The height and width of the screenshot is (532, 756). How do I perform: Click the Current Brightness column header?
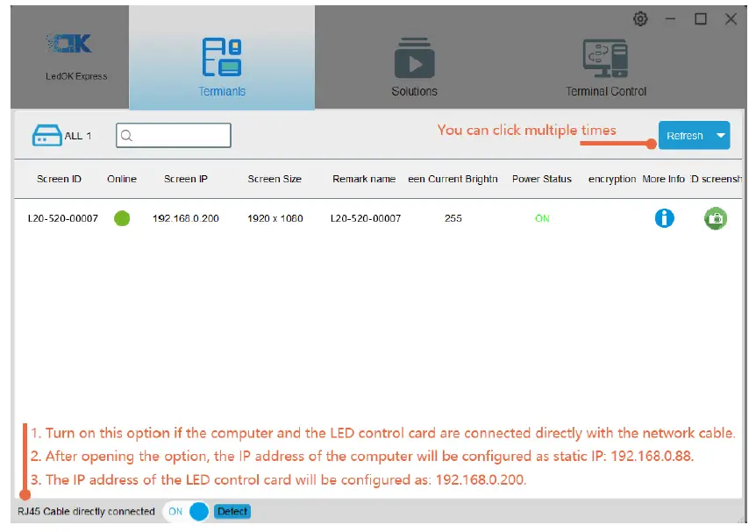tap(453, 179)
